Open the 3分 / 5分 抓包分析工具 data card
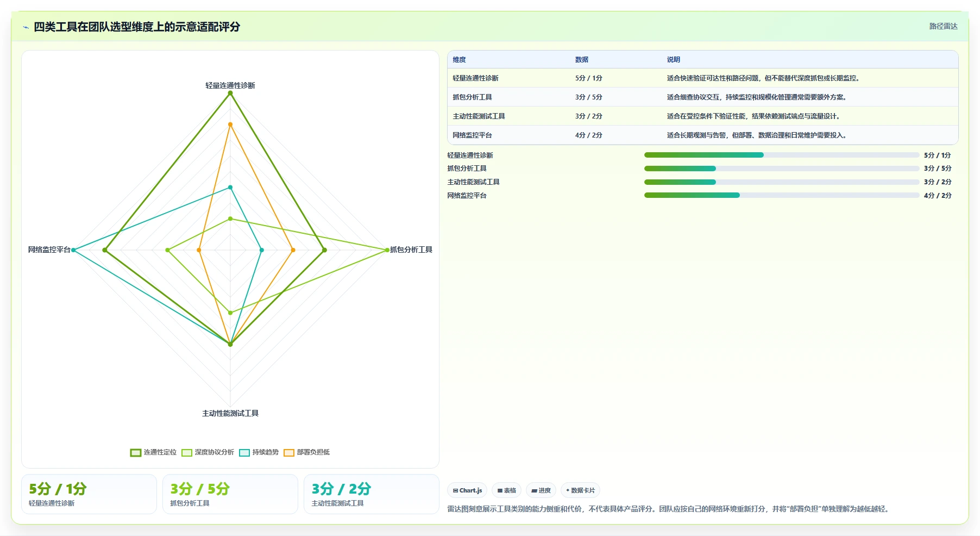The image size is (980, 536). [x=230, y=494]
